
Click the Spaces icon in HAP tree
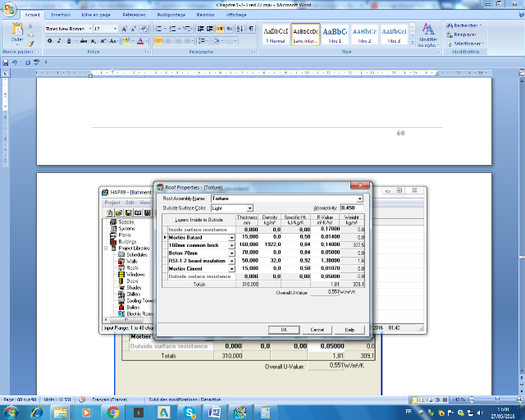click(113, 221)
